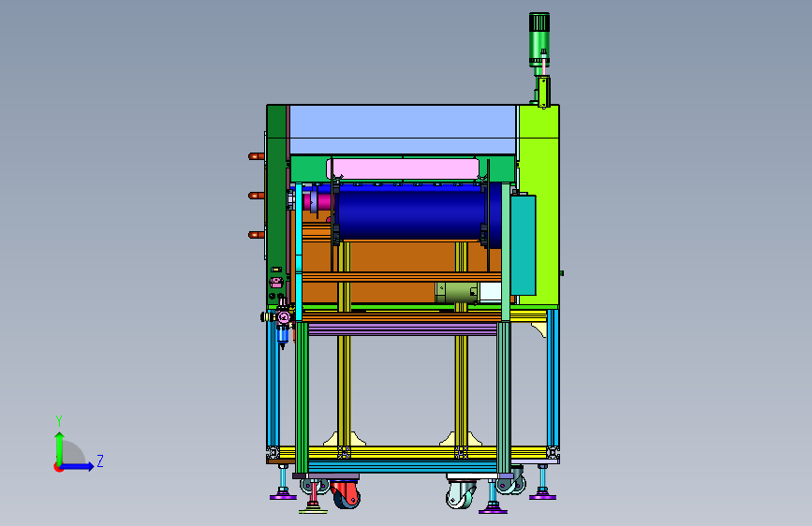
Task: Select the large dark blue cylinder drum
Action: click(x=412, y=212)
